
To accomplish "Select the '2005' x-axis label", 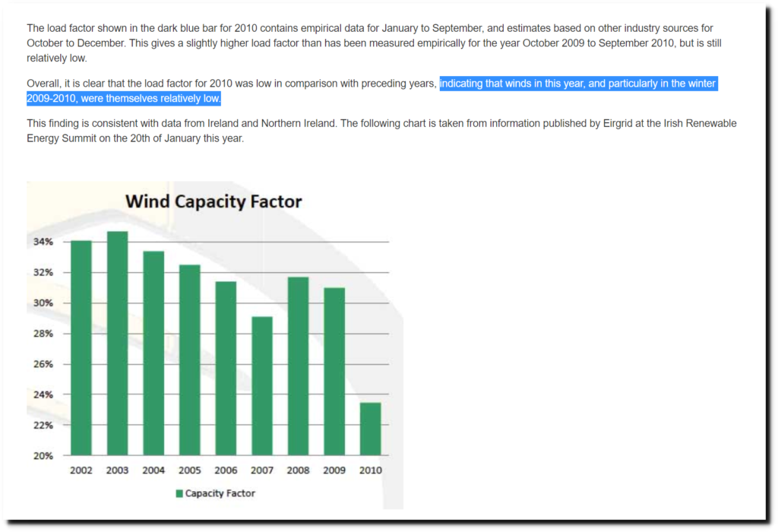I will [189, 470].
